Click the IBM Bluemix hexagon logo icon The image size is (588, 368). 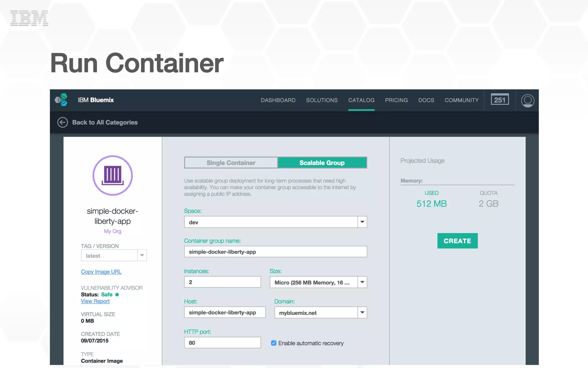point(61,100)
